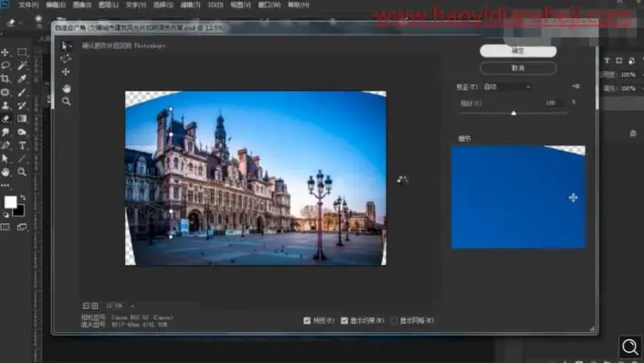Select the dialog's Zoom magnifier tool
644x363 pixels.
coord(66,101)
